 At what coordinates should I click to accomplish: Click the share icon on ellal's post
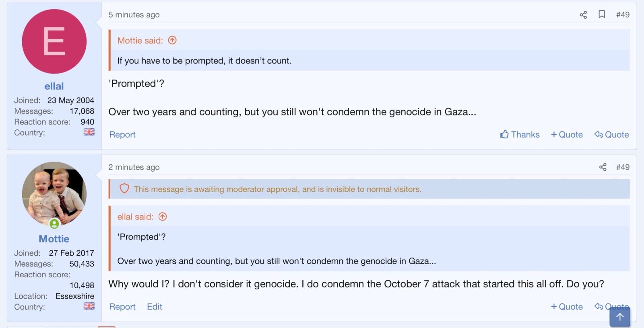tap(583, 15)
